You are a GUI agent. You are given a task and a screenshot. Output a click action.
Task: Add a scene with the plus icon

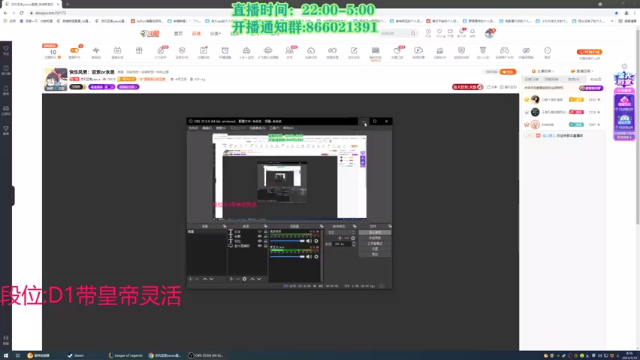click(190, 279)
